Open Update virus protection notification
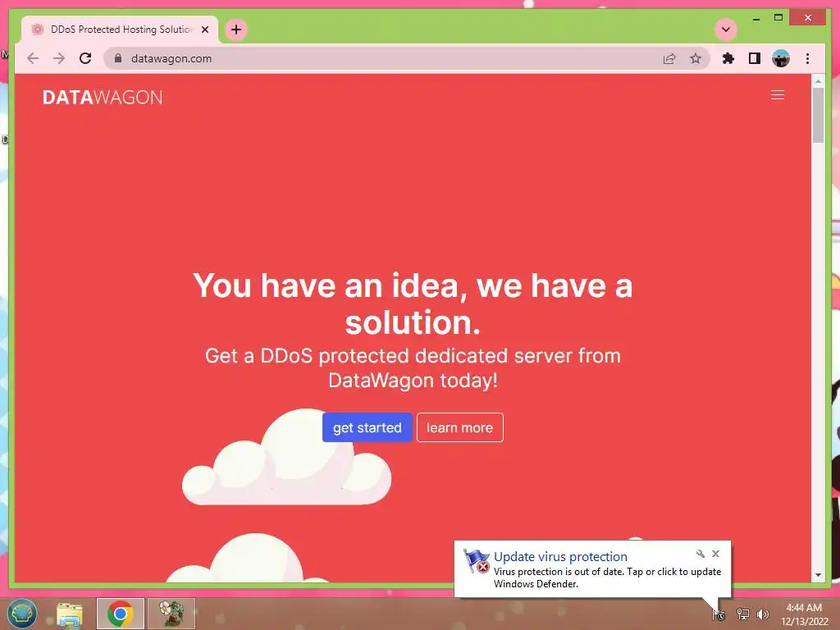Viewport: 840px width, 630px height. [592, 569]
